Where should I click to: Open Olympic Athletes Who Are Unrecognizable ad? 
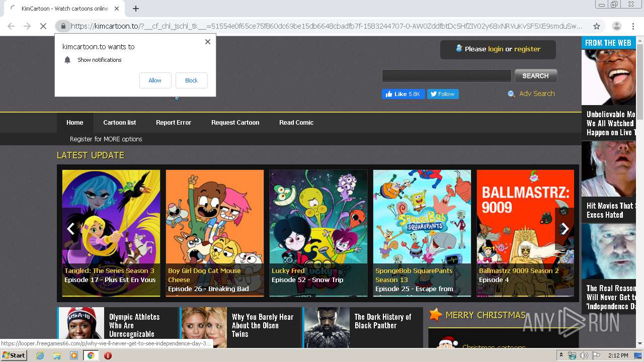tap(118, 327)
